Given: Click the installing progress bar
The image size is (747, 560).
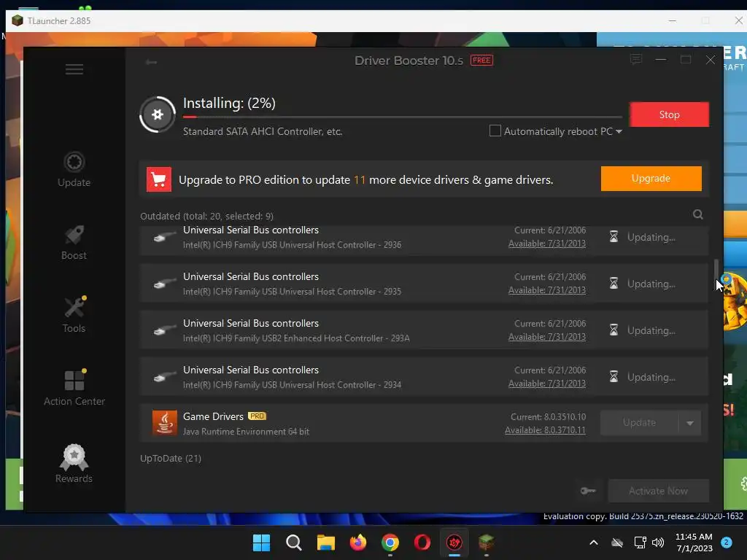Looking at the screenshot, I should point(403,117).
